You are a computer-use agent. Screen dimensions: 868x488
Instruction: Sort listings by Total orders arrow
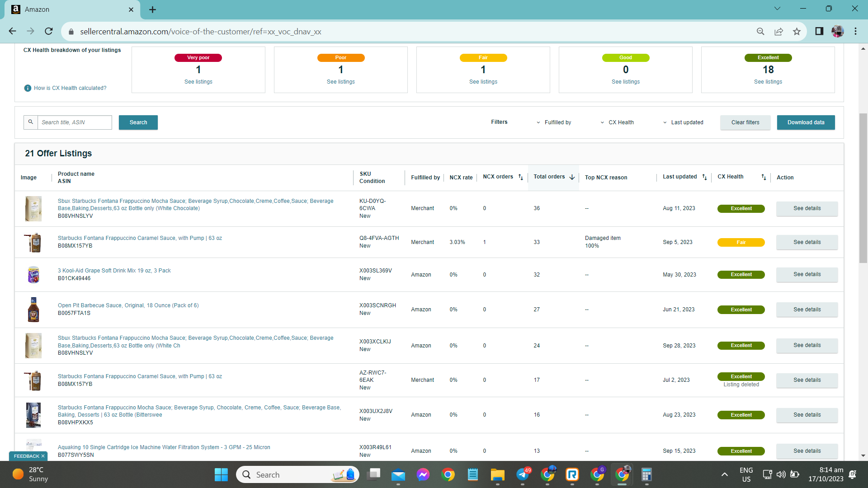tap(572, 177)
